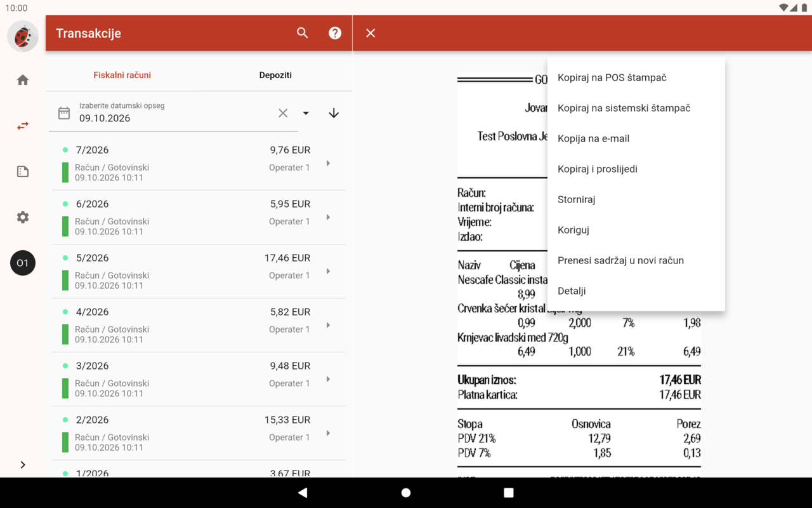Click date range field 09.10.2026

point(174,113)
